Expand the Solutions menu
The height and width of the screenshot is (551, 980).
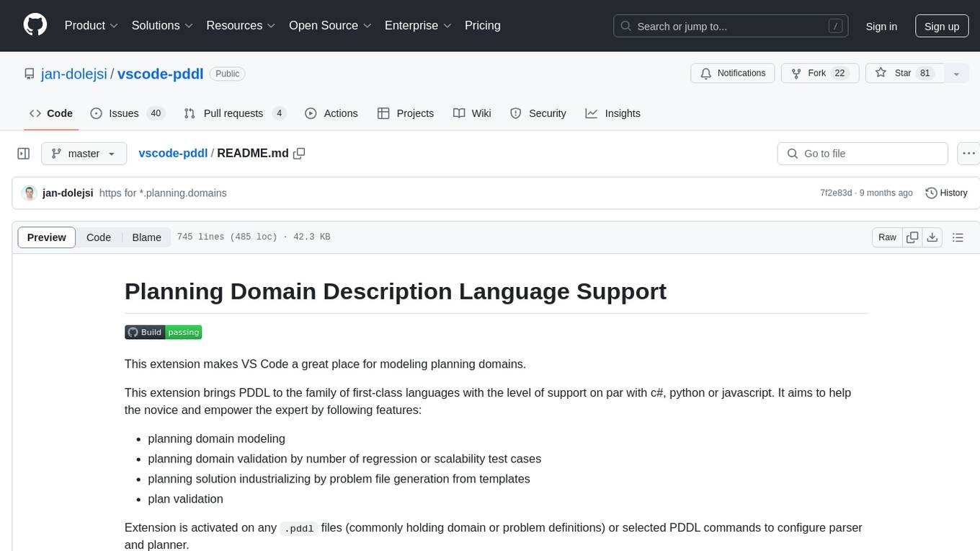(x=162, y=25)
